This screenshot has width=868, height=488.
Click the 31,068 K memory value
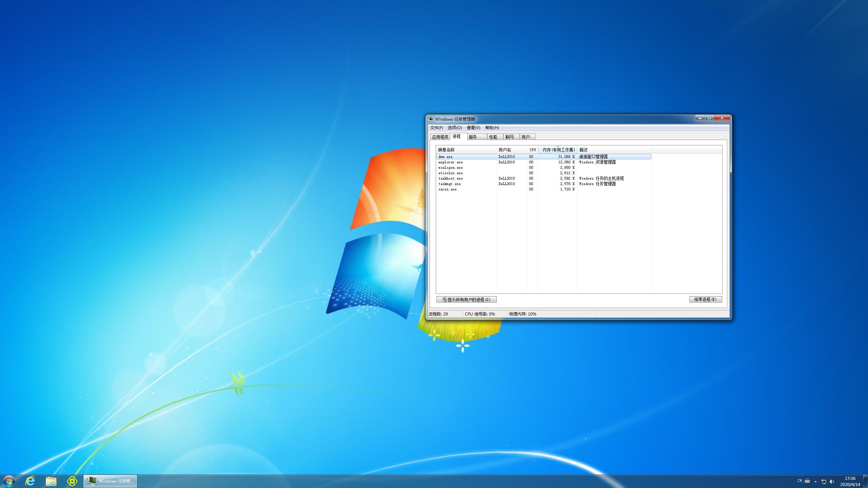566,157
